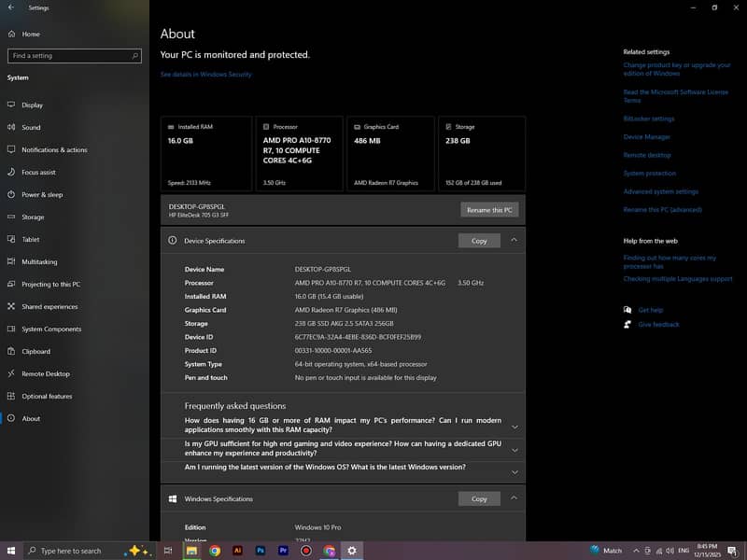Click the Graphics Card info card
The width and height of the screenshot is (747, 560).
(390, 154)
